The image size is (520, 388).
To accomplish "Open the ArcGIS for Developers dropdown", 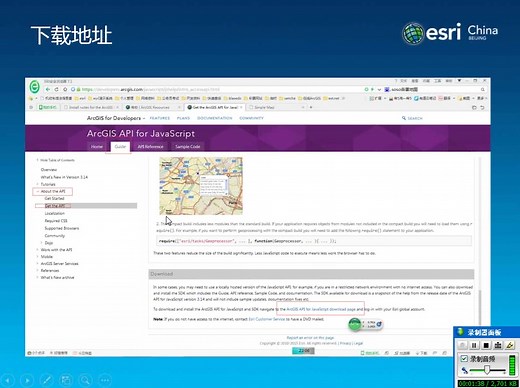I will 116,118.
